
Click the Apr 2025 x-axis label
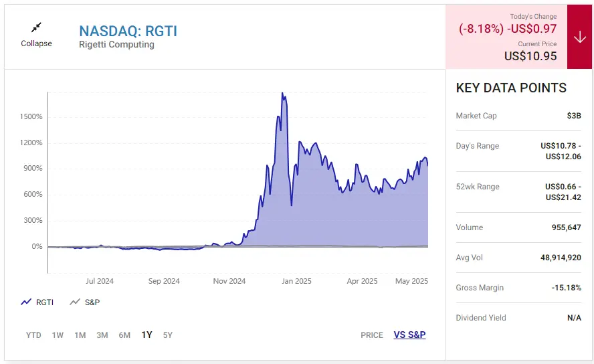pos(362,281)
